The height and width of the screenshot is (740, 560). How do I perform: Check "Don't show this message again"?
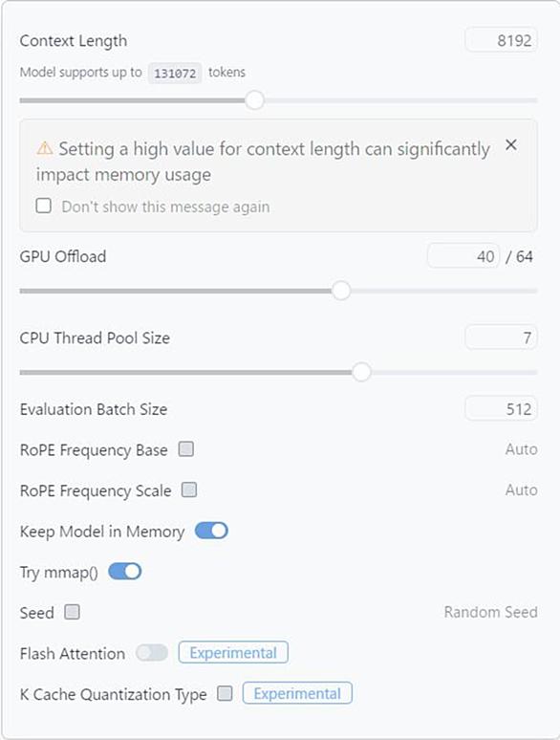tap(44, 206)
